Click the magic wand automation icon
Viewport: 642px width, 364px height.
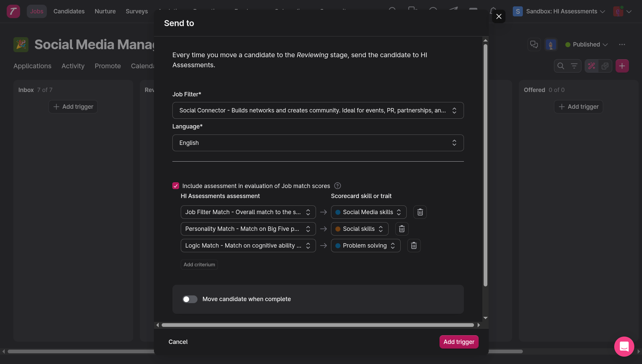(591, 66)
